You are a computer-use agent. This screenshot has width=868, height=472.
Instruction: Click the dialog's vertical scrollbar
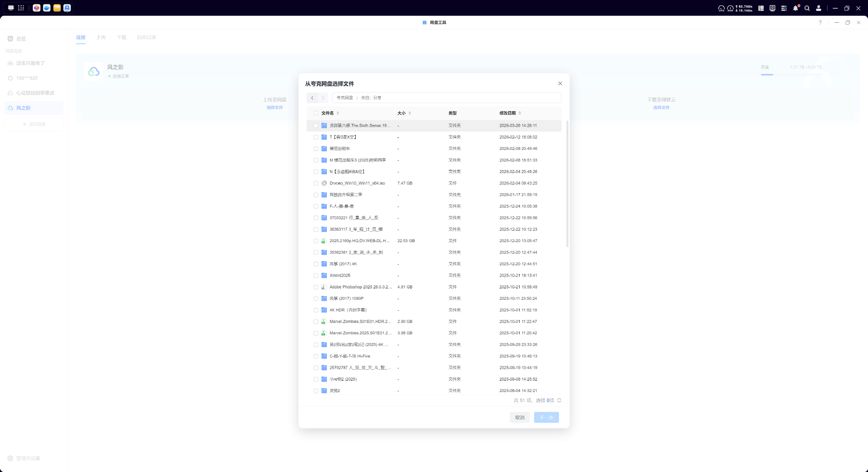(x=567, y=184)
